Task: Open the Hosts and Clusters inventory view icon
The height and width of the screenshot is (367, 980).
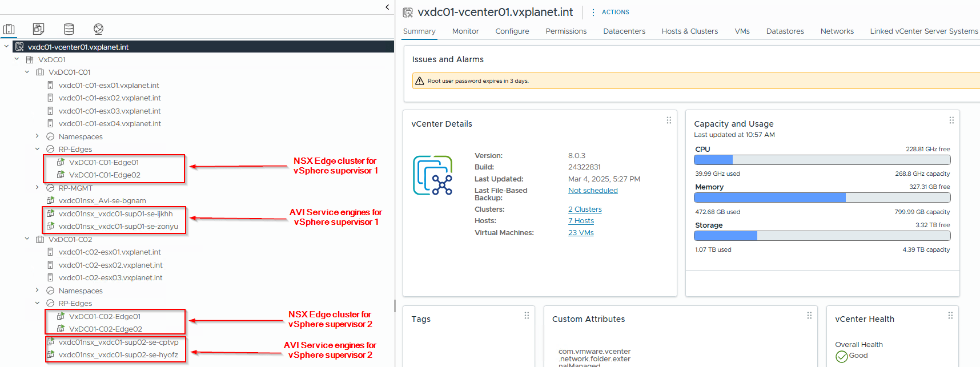Action: pos(9,29)
